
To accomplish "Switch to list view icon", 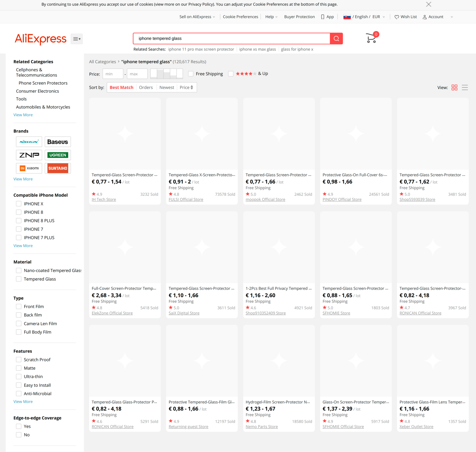I will tap(465, 87).
